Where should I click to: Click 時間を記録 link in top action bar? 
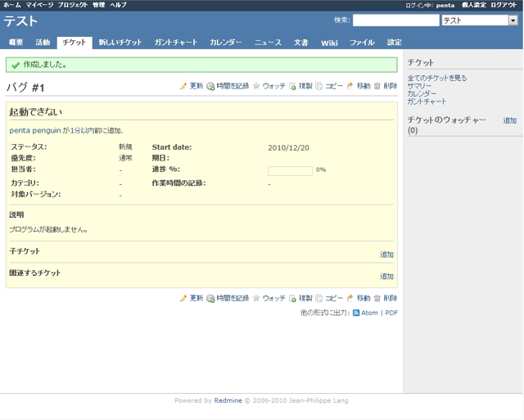233,86
